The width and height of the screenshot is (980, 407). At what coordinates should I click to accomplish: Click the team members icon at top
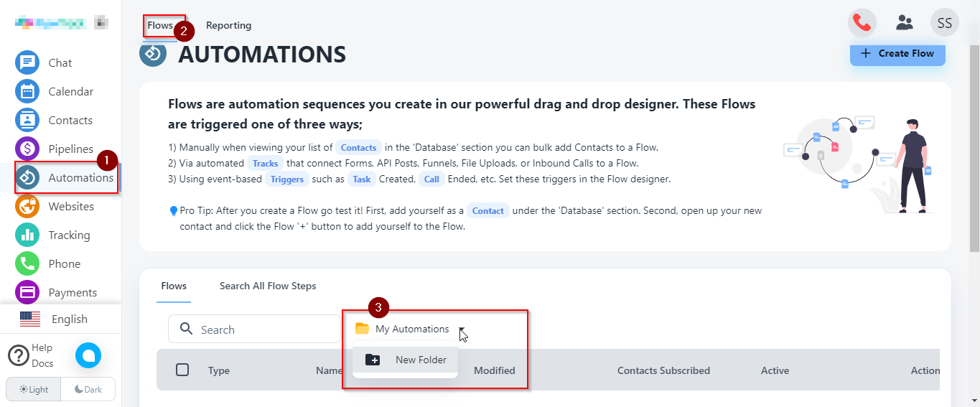point(905,23)
